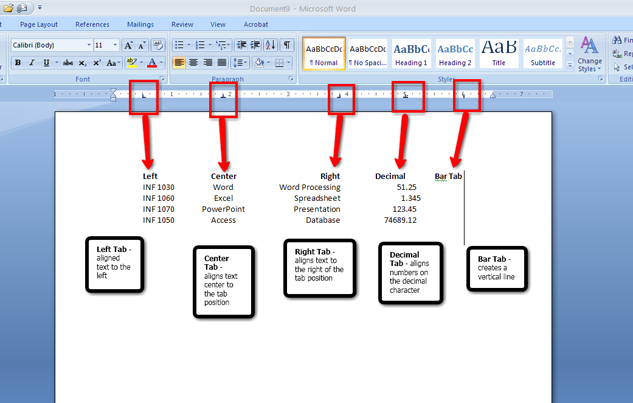Click the Decrease Indent icon
Image resolution: width=633 pixels, height=403 pixels.
point(241,45)
